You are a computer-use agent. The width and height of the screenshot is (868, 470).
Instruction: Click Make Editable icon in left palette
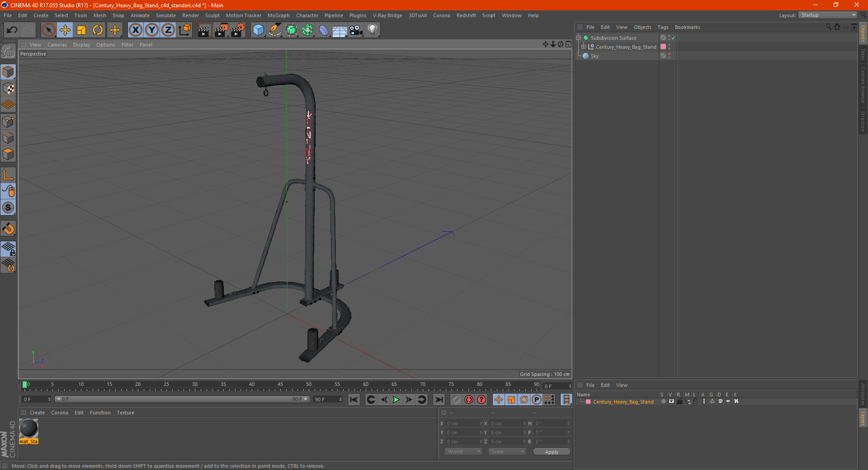(8, 52)
